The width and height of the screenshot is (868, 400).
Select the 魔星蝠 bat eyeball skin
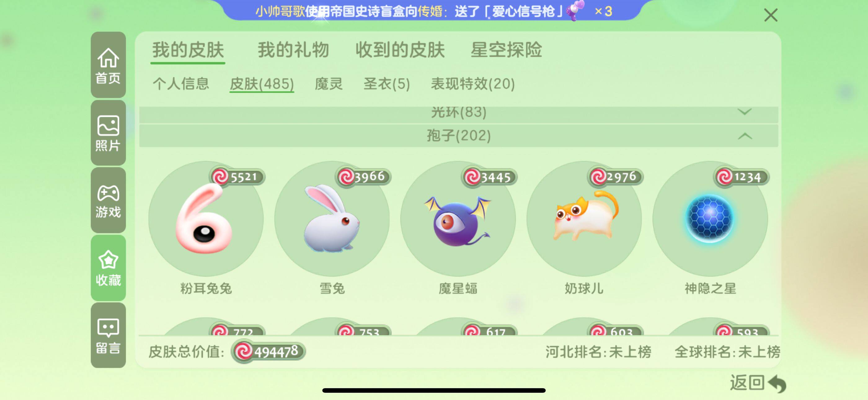[x=458, y=218]
